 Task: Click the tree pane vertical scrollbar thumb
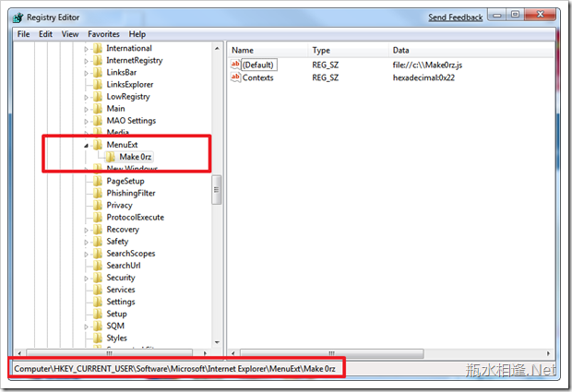pyautogui.click(x=218, y=192)
